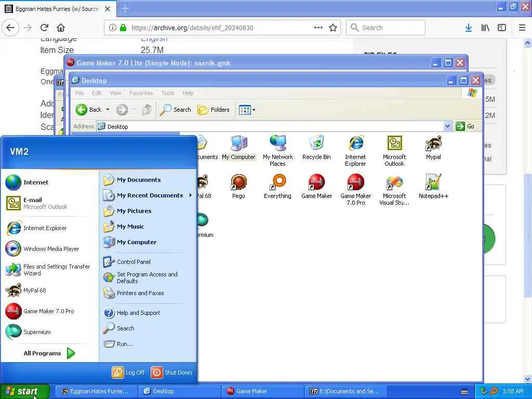Open browser hamburger menu

(522, 28)
